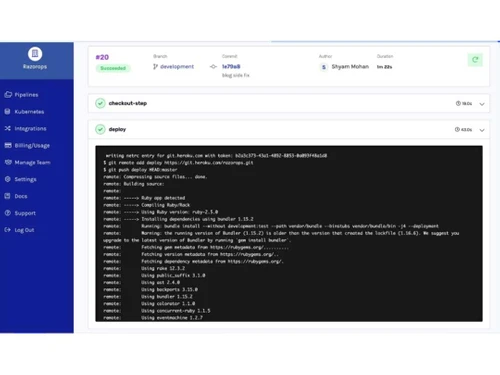This screenshot has width=500, height=375.
Task: Click the Pipelines sidebar icon
Action: [x=8, y=95]
